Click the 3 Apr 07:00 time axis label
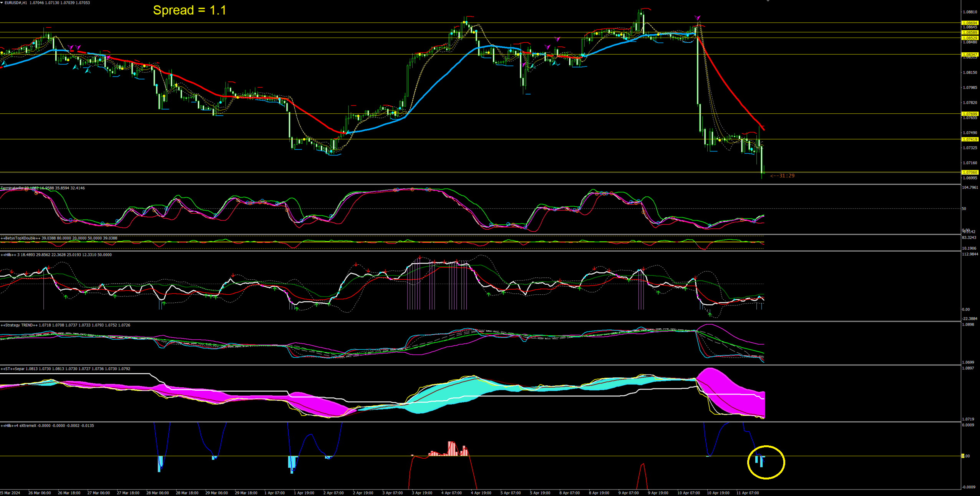980x496 pixels. click(392, 493)
